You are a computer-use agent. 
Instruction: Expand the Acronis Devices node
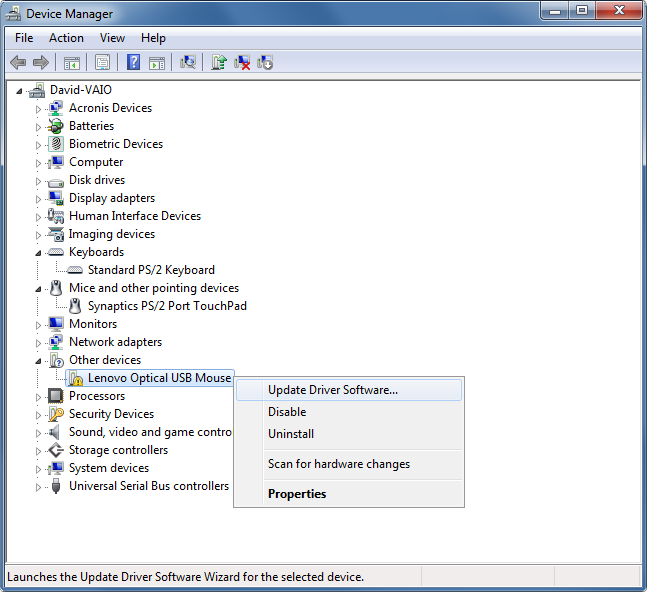coord(38,109)
